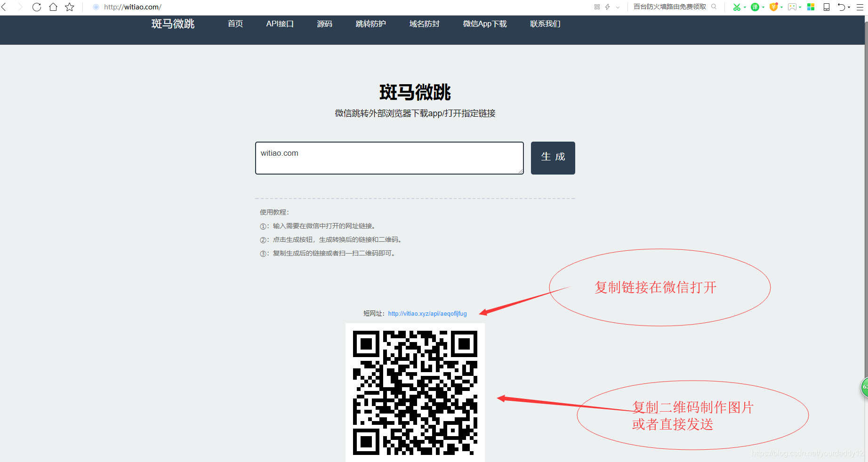The width and height of the screenshot is (868, 462).
Task: Expand the shield icon dropdown arrow
Action: (781, 7)
